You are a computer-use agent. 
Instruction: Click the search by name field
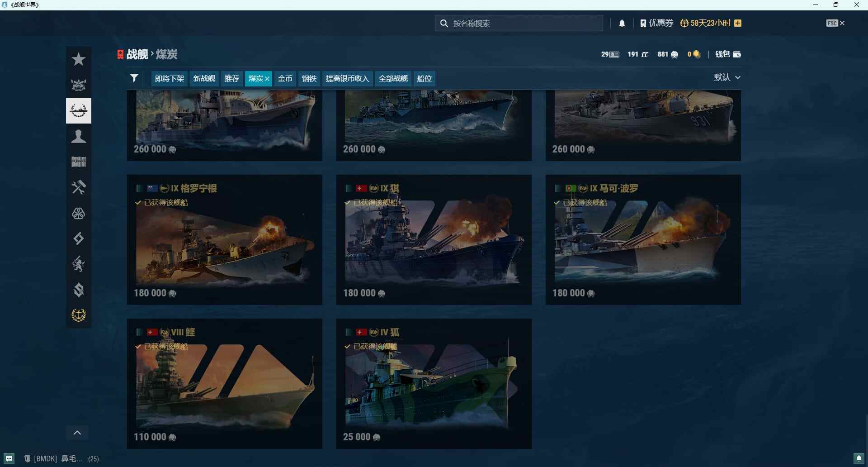click(x=519, y=23)
